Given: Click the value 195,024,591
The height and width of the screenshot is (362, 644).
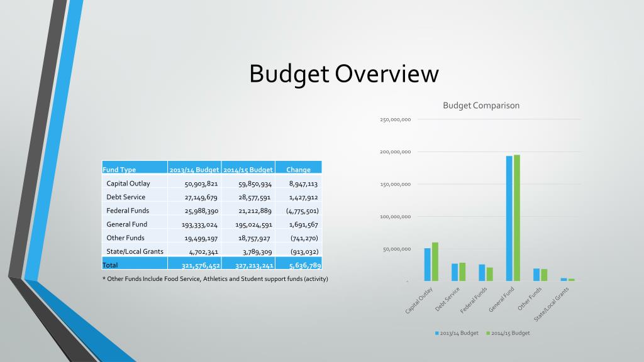Looking at the screenshot, I should coord(253,225).
